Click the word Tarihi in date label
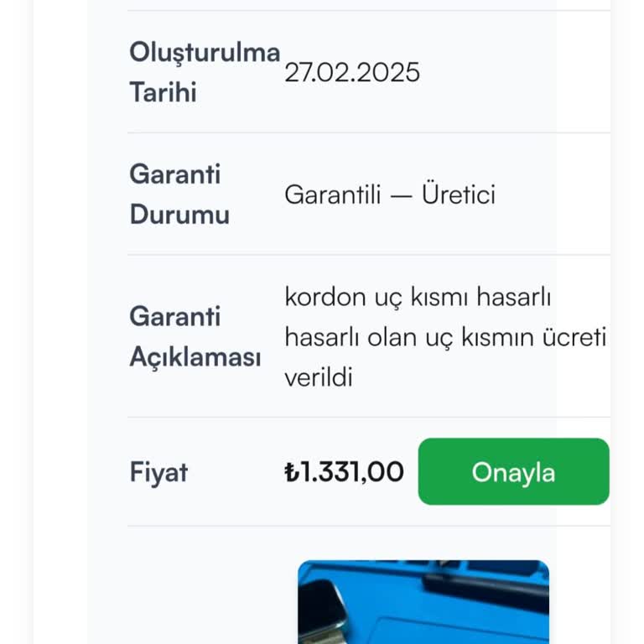This screenshot has width=644, height=644. click(x=163, y=92)
